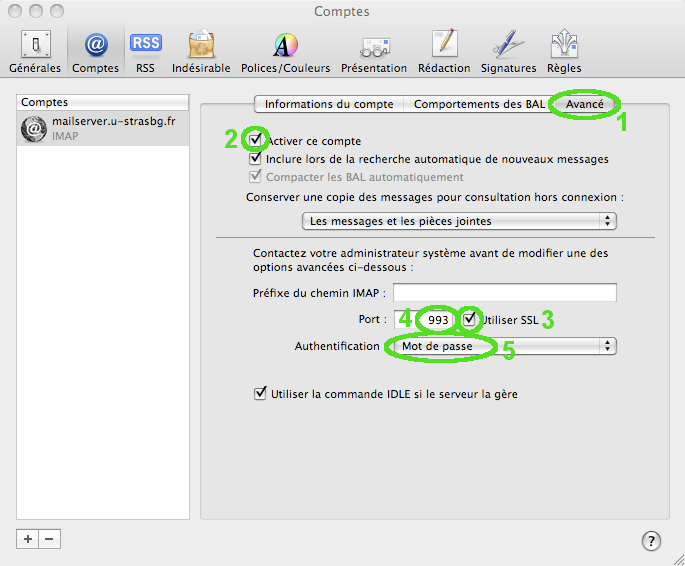Open Polices/Couleurs preferences
685x566 pixels.
click(x=285, y=50)
